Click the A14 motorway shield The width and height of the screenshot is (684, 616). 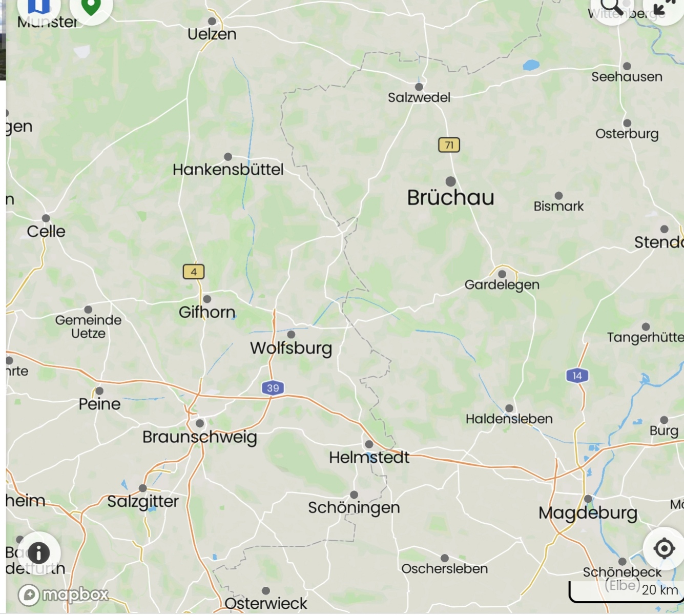pos(577,376)
